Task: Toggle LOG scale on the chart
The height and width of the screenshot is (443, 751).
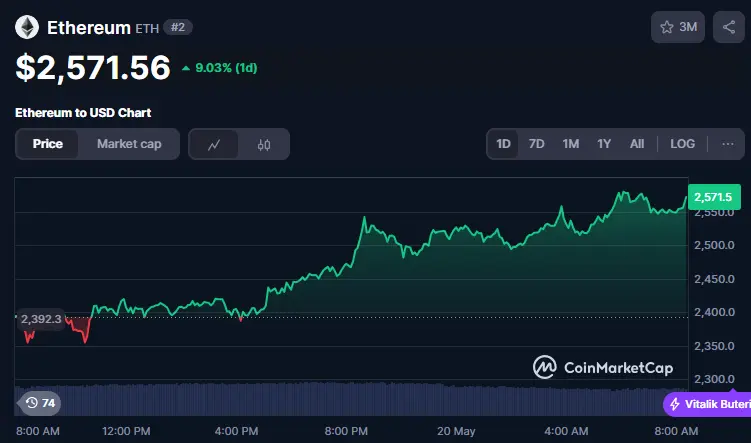Action: pyautogui.click(x=683, y=144)
